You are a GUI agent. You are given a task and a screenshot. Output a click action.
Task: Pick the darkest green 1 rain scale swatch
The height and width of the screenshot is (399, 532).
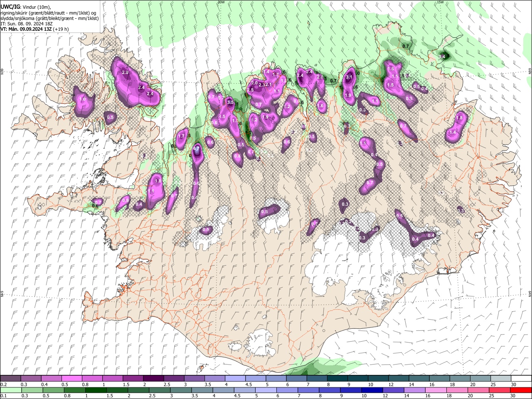point(96,390)
